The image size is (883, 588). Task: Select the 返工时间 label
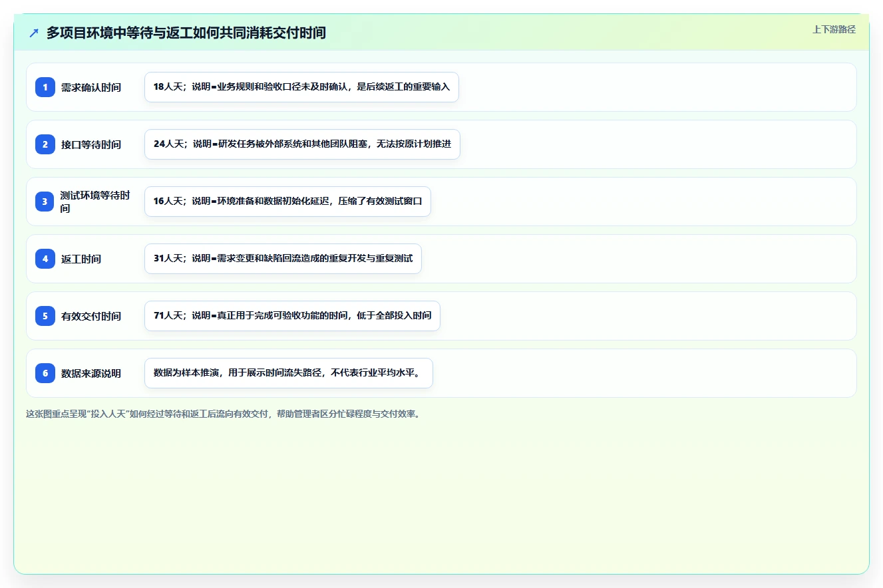click(81, 259)
